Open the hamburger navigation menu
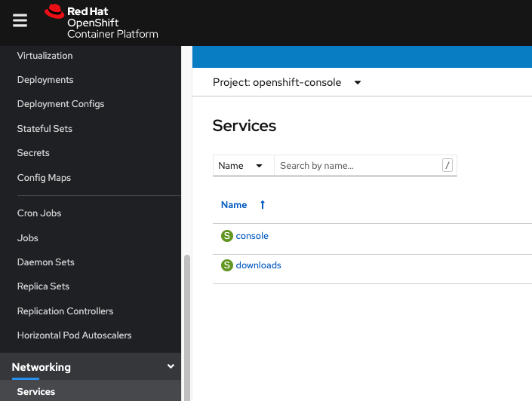This screenshot has width=532, height=401. [20, 21]
